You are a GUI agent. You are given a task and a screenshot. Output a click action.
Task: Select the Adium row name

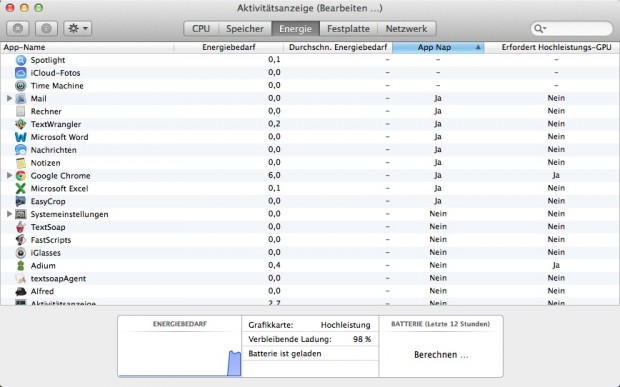pyautogui.click(x=43, y=266)
